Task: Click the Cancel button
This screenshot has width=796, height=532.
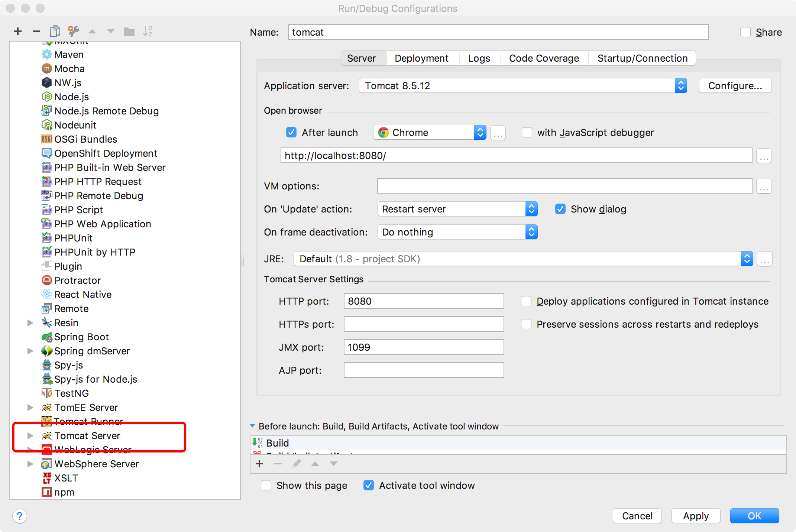Action: [x=637, y=516]
